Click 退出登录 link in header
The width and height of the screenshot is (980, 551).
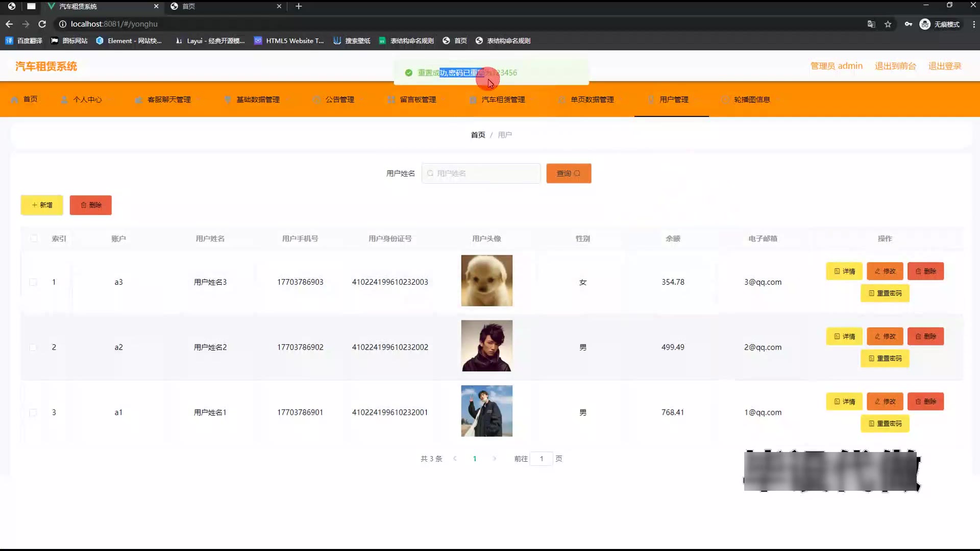coord(944,66)
